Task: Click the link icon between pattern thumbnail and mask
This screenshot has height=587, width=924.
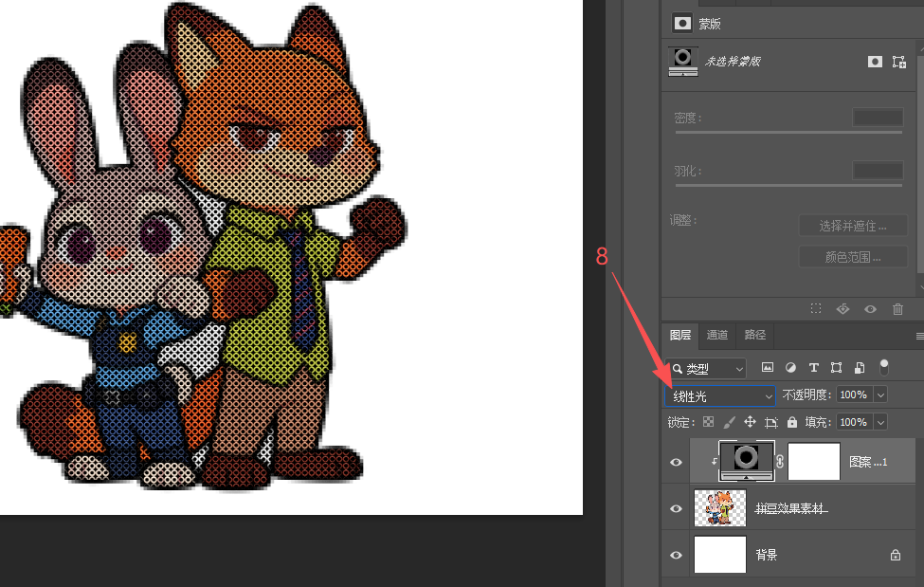Action: [x=780, y=461]
